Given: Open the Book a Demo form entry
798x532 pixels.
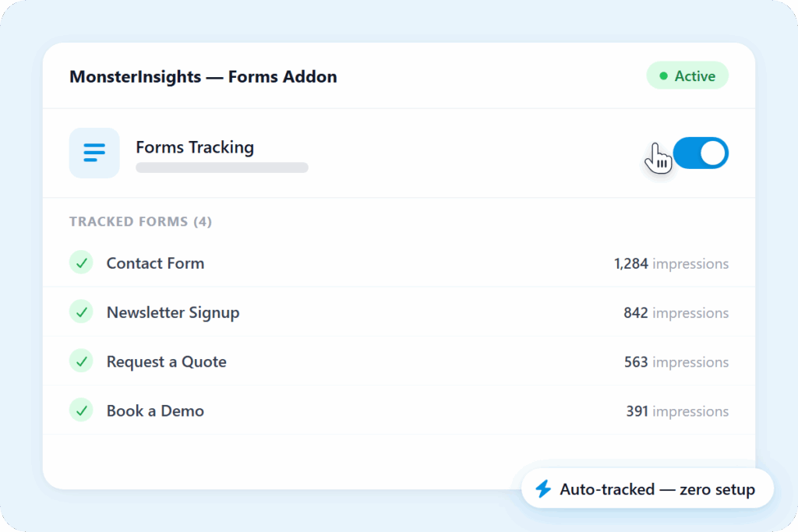Looking at the screenshot, I should point(155,410).
